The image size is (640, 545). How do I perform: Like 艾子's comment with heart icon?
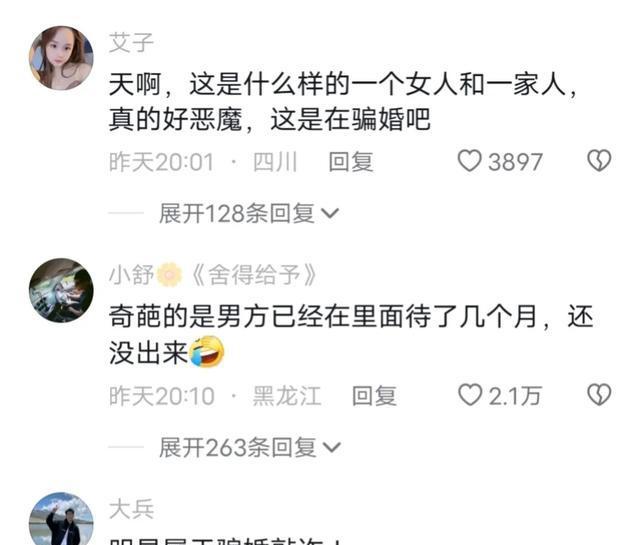(469, 161)
